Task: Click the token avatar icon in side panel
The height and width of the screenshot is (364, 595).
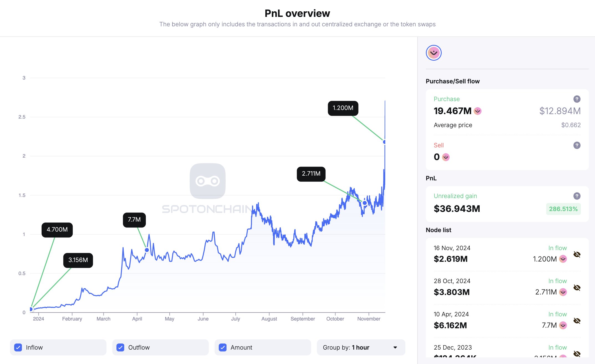Action: (434, 53)
